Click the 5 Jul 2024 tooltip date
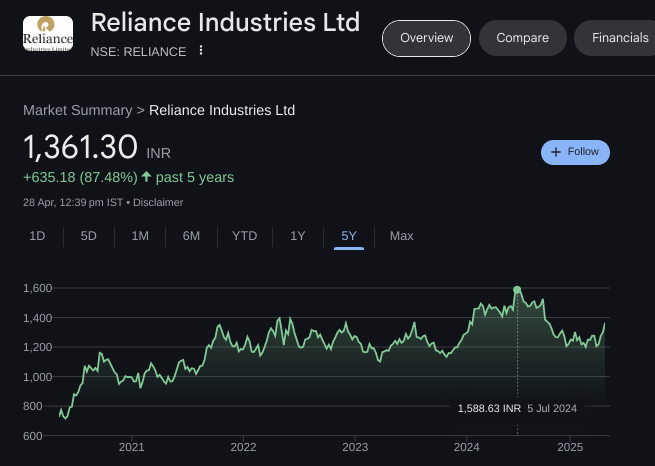655x466 pixels. tap(552, 408)
